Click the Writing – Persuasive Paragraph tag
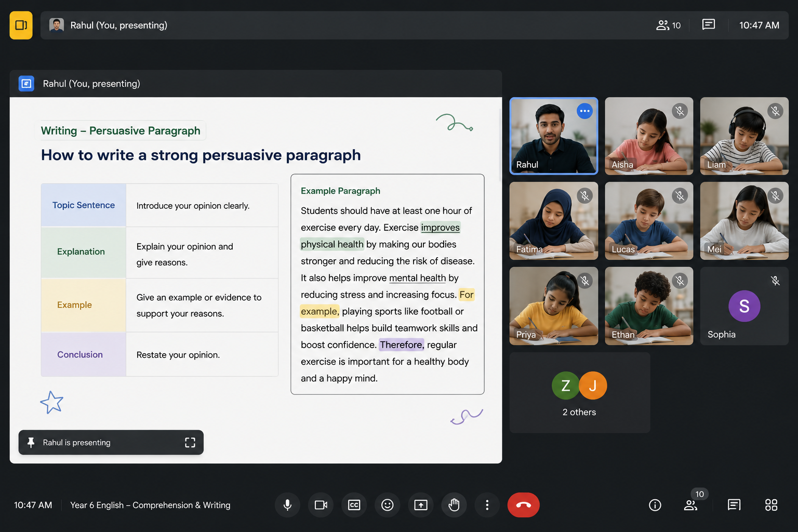The height and width of the screenshot is (532, 798). 121,130
